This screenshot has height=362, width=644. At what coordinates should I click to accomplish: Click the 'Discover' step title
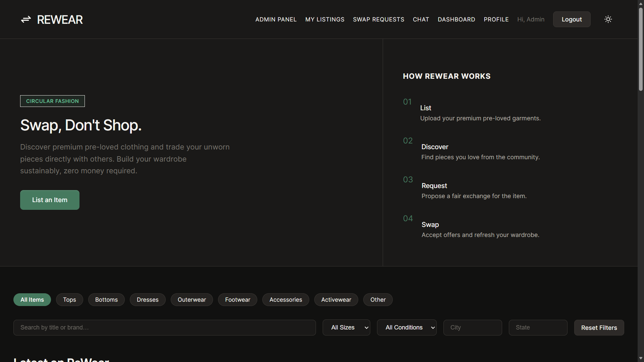click(x=435, y=147)
